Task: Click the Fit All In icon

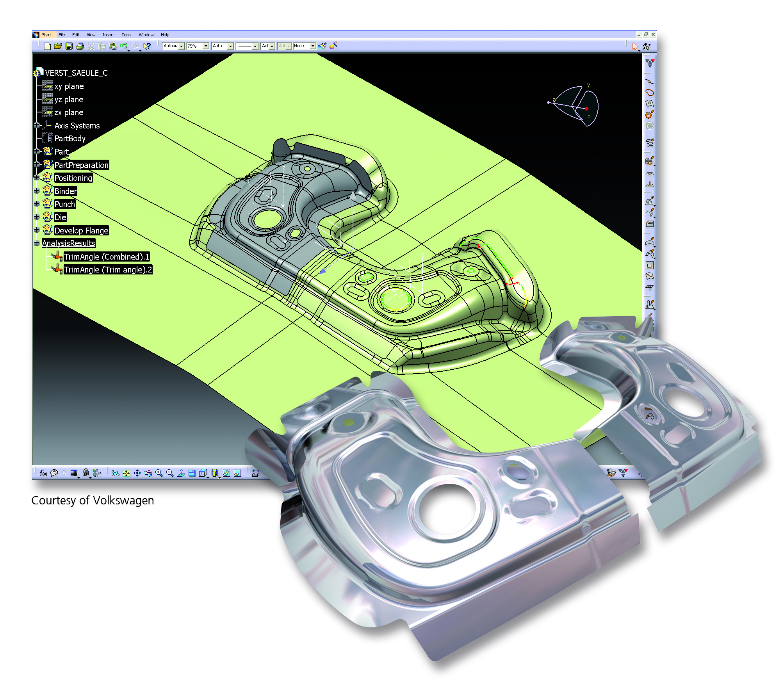Action: pos(126,473)
